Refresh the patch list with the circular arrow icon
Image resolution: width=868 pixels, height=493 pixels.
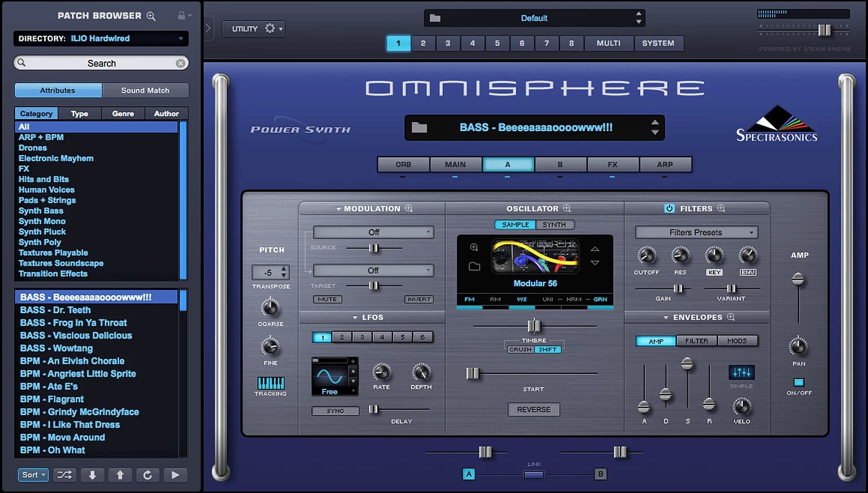(x=148, y=475)
